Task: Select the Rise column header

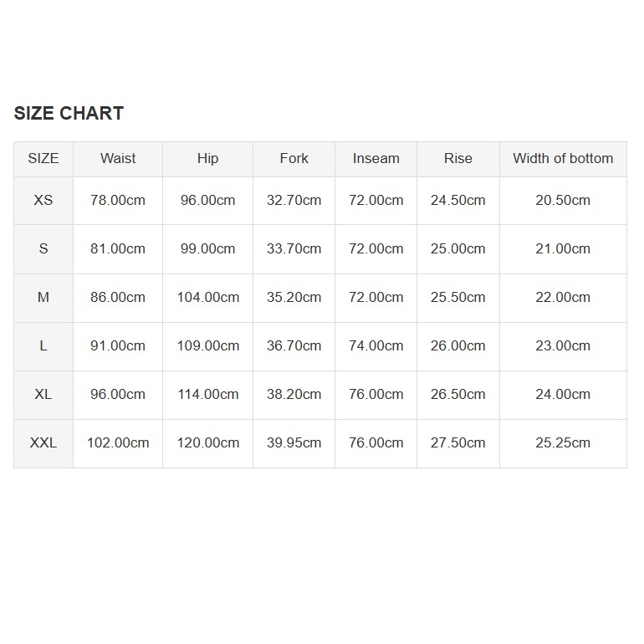Action: (x=457, y=158)
